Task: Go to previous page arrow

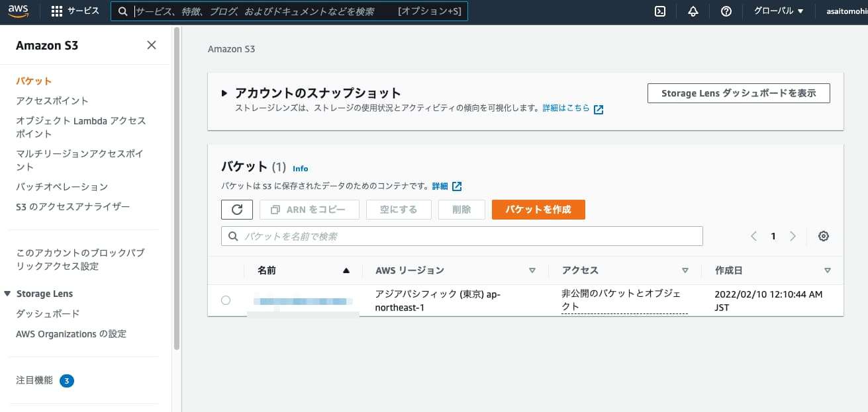Action: (753, 236)
